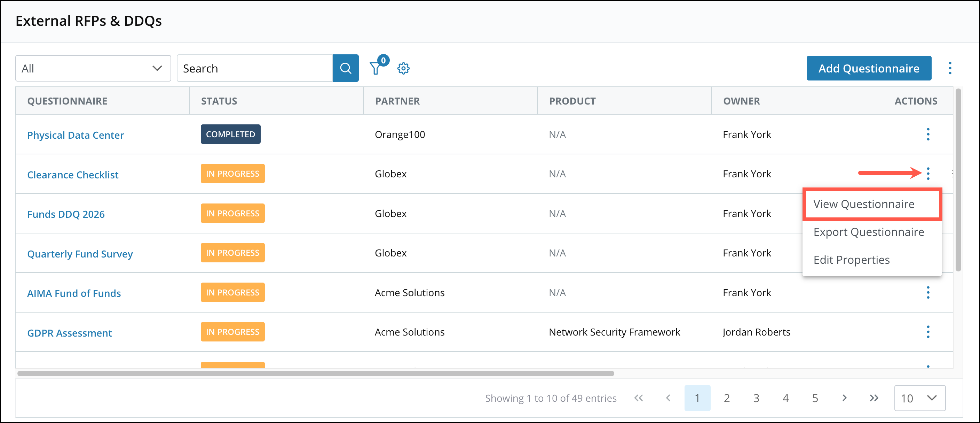
Task: Select View Questionnaire from the menu
Action: point(863,204)
